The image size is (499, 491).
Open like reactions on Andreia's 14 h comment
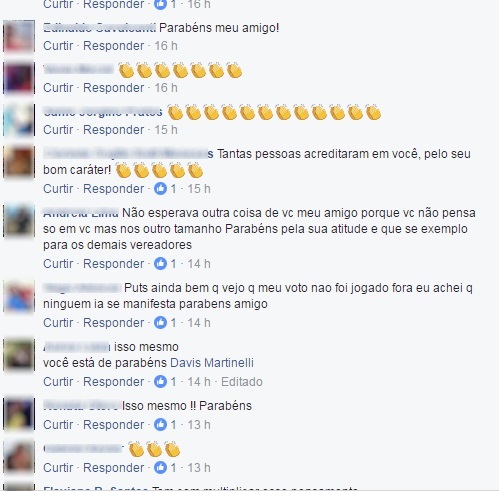click(160, 264)
